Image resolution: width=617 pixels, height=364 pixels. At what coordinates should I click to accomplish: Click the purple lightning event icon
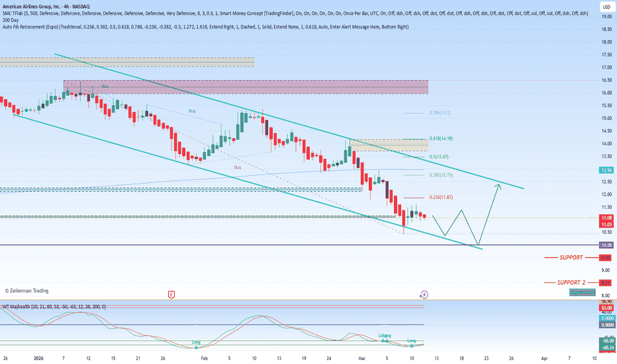(424, 294)
